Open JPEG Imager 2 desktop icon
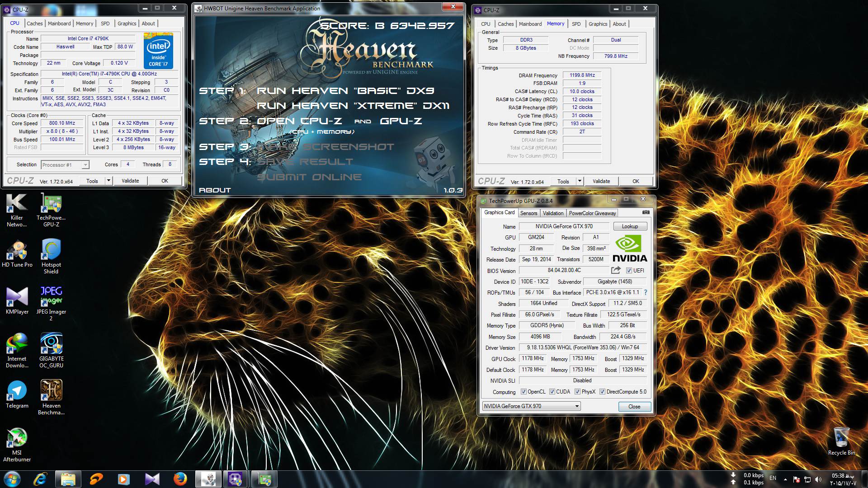The image size is (868, 488). coord(51,304)
